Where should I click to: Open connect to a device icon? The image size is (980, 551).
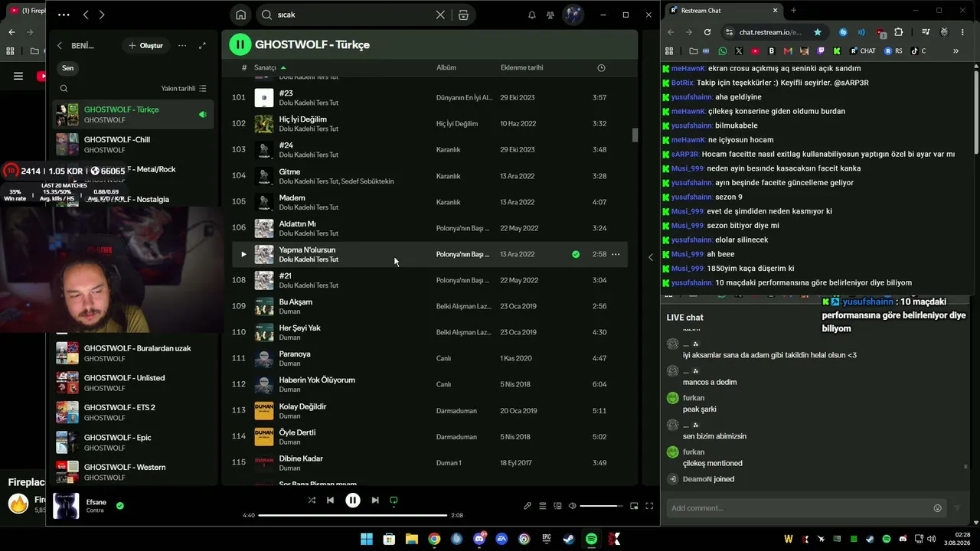pyautogui.click(x=557, y=506)
